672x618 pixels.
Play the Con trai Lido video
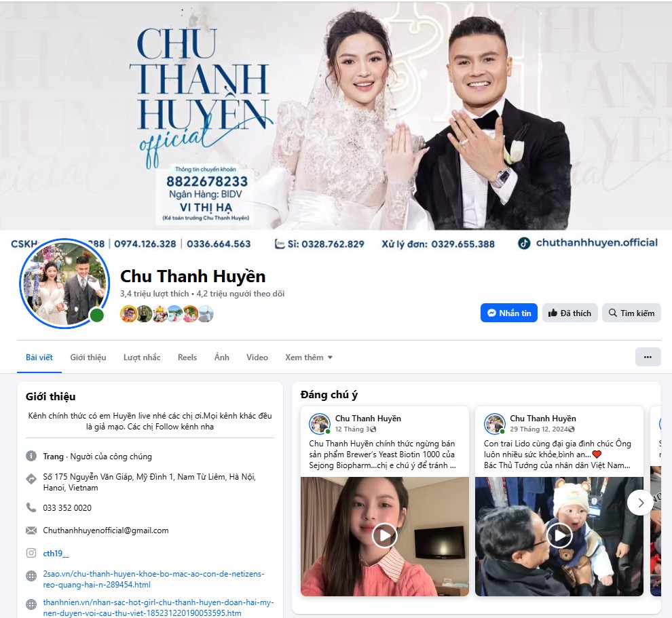point(559,535)
